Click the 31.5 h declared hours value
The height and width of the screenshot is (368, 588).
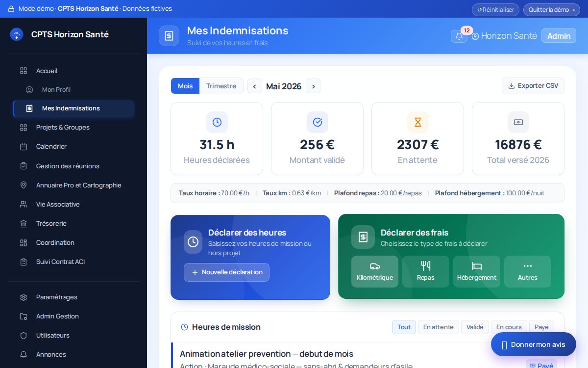[x=217, y=145]
